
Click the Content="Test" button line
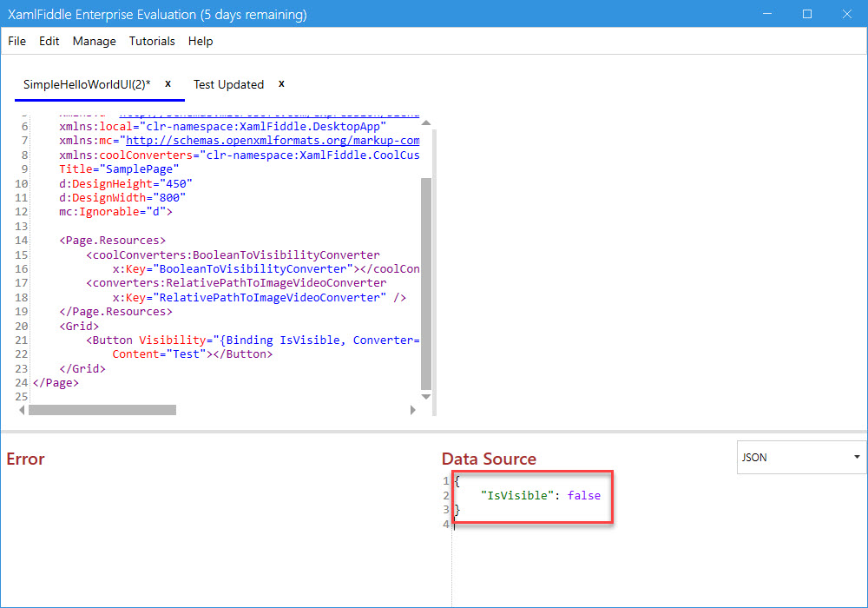point(193,354)
